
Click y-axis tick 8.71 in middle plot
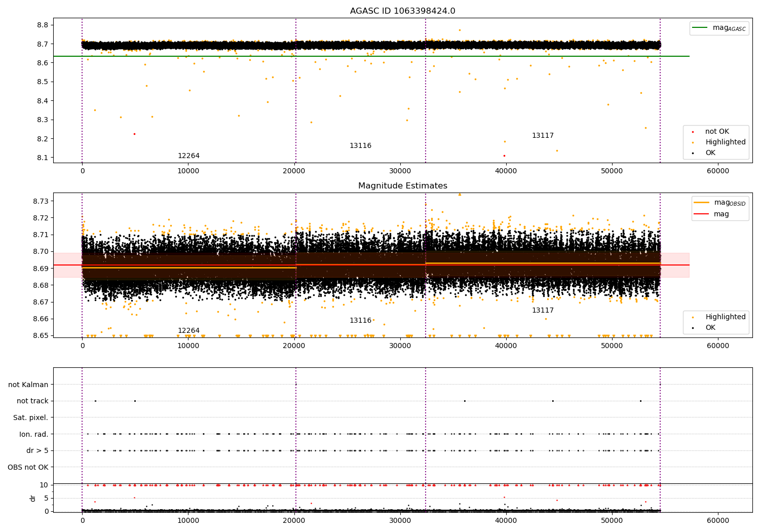click(x=41, y=235)
